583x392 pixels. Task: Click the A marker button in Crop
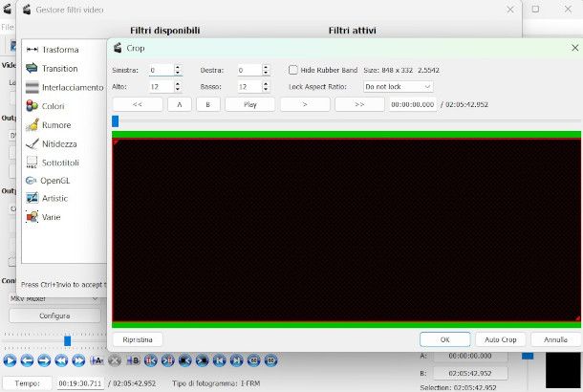tap(180, 104)
